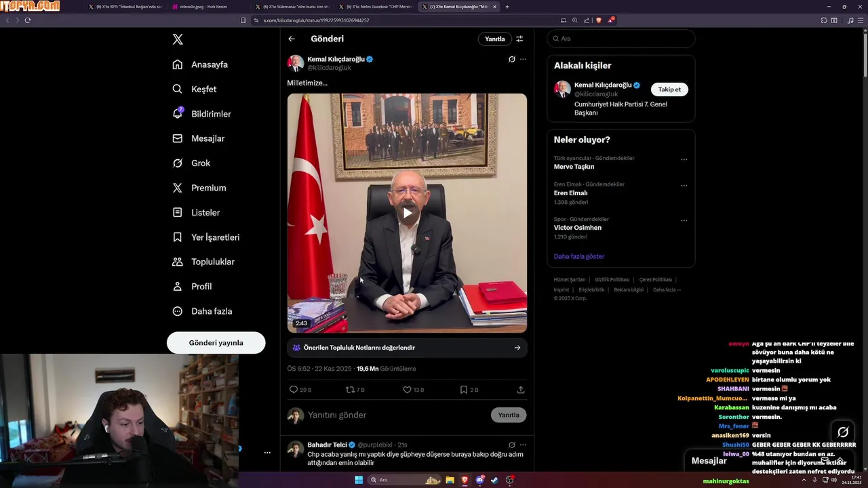The width and height of the screenshot is (868, 488).
Task: Bookmark the post with 2 B bookmarks
Action: point(464,390)
